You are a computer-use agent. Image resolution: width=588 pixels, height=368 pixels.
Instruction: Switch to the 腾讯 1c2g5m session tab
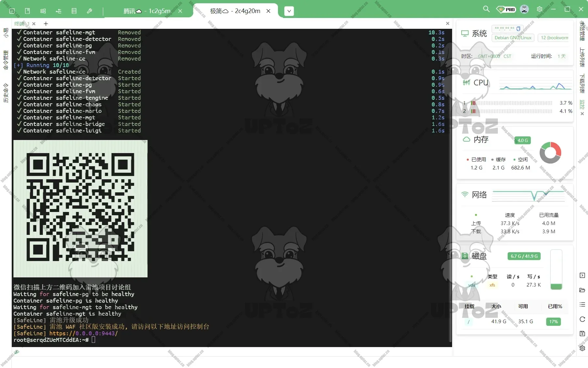pos(147,11)
